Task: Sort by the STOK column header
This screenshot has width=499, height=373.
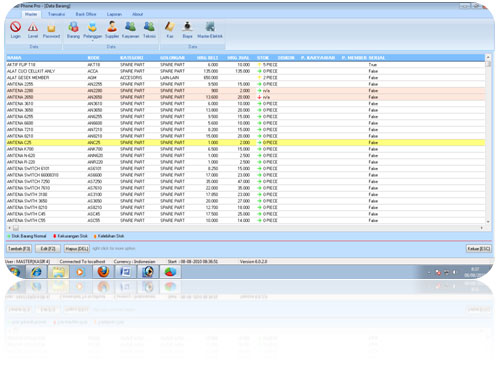Action: 263,58
